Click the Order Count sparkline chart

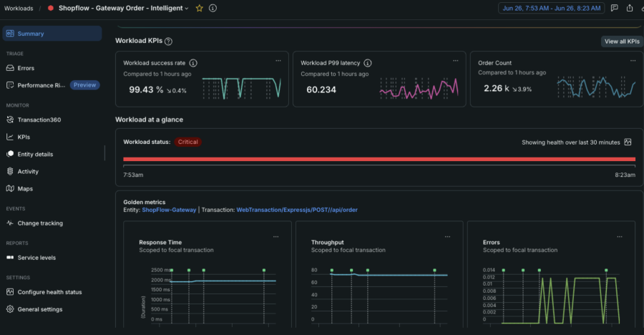pos(596,87)
